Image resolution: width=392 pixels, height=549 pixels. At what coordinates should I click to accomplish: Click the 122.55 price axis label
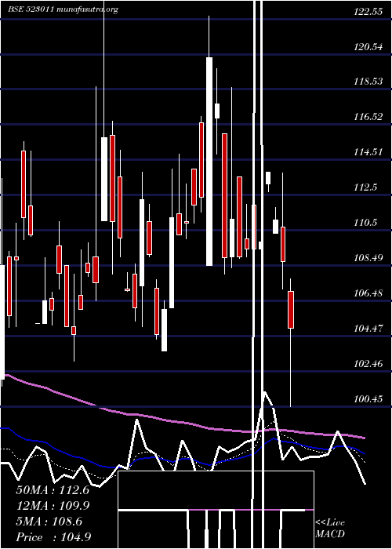click(368, 12)
